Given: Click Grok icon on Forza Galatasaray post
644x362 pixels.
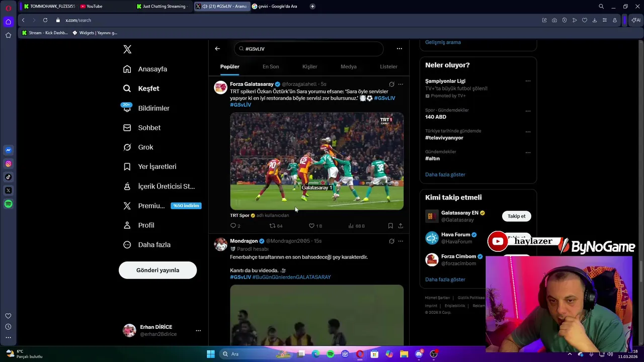Looking at the screenshot, I should tap(391, 84).
